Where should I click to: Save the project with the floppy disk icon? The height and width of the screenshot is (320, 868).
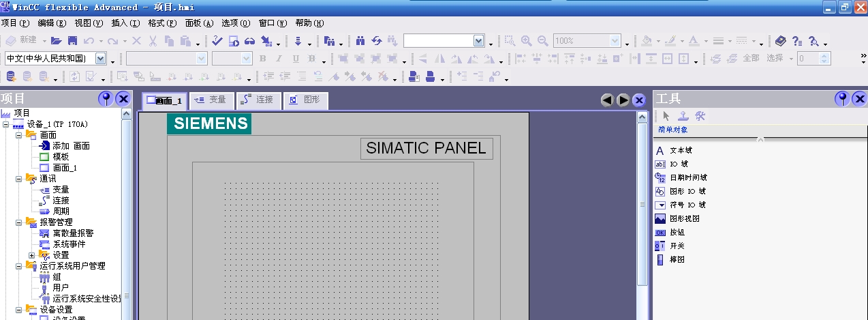(x=71, y=41)
